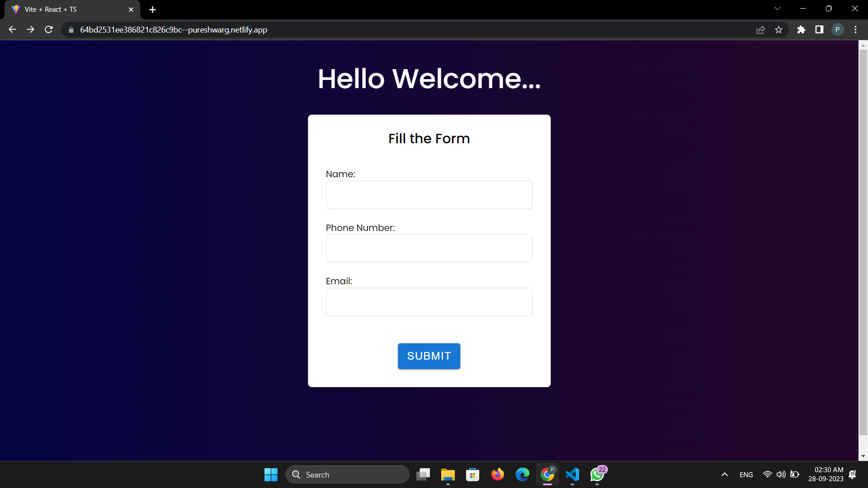This screenshot has height=488, width=868.
Task: Open the hidden system tray icons arrow
Action: click(x=724, y=474)
